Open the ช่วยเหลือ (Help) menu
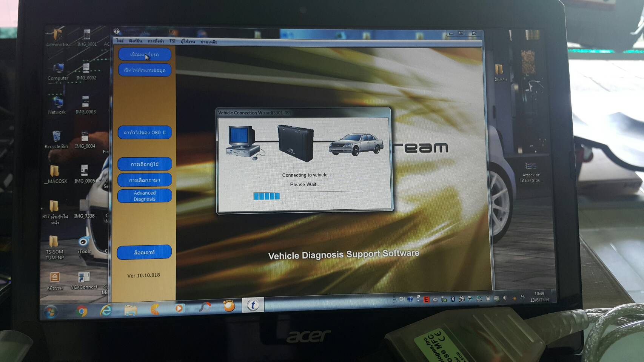 (x=209, y=42)
